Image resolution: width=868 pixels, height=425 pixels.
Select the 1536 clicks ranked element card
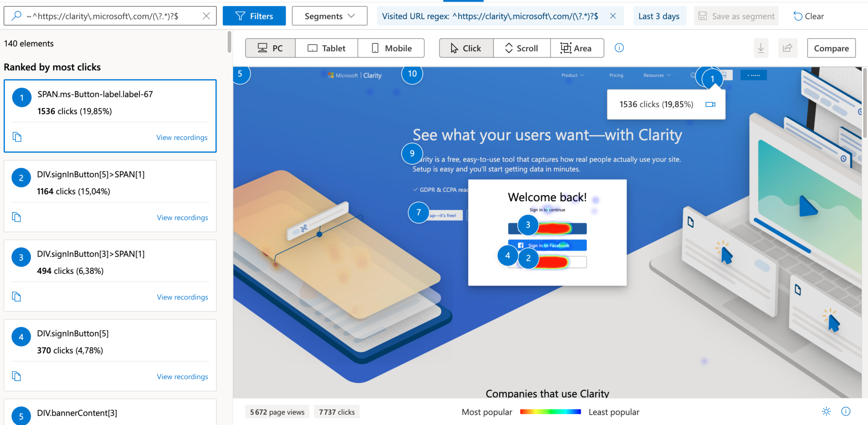pyautogui.click(x=110, y=116)
